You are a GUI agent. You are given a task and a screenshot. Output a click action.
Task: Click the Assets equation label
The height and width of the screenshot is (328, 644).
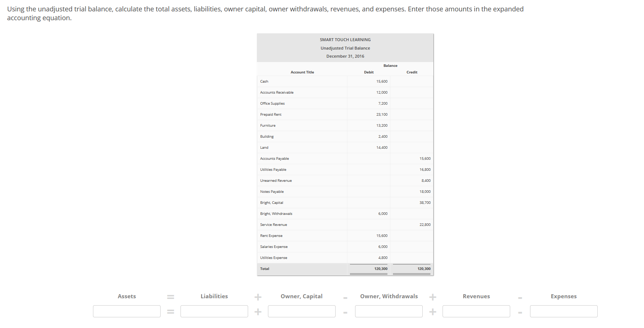(x=127, y=296)
